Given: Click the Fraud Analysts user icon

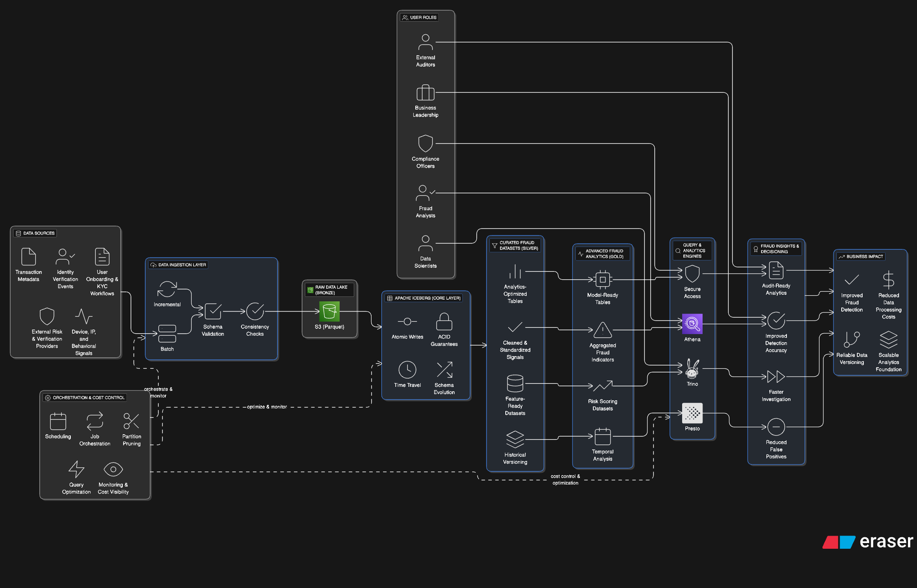Looking at the screenshot, I should [x=426, y=193].
